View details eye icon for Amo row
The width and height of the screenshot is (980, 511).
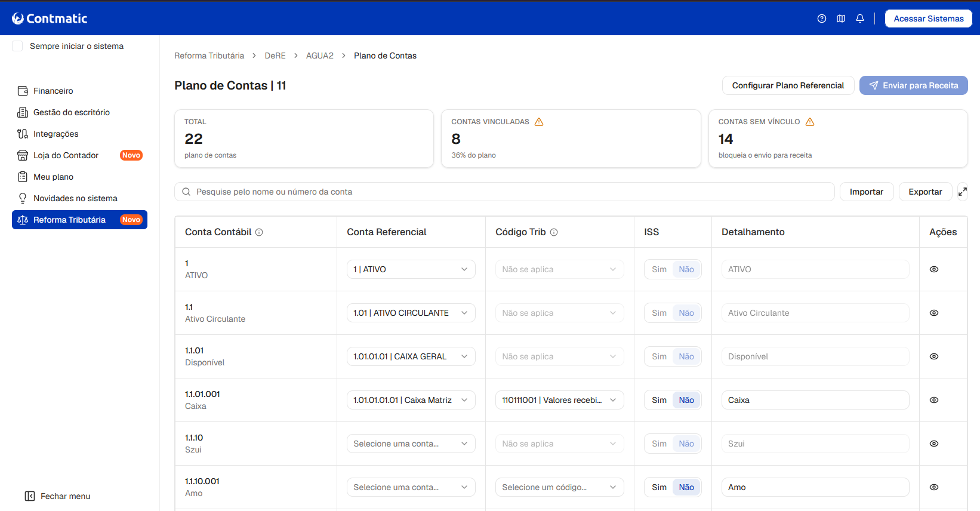[x=934, y=487]
